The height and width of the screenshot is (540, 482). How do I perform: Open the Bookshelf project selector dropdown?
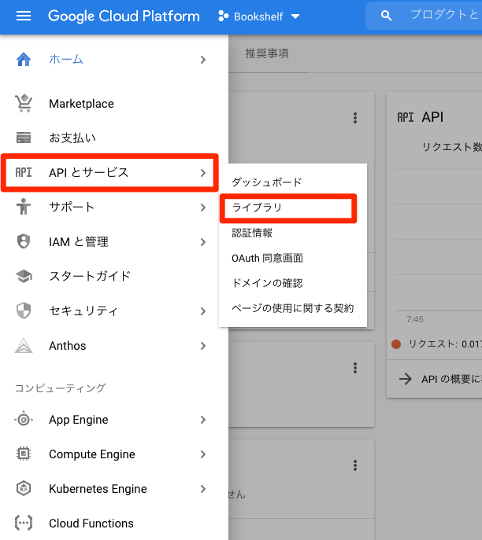[259, 16]
